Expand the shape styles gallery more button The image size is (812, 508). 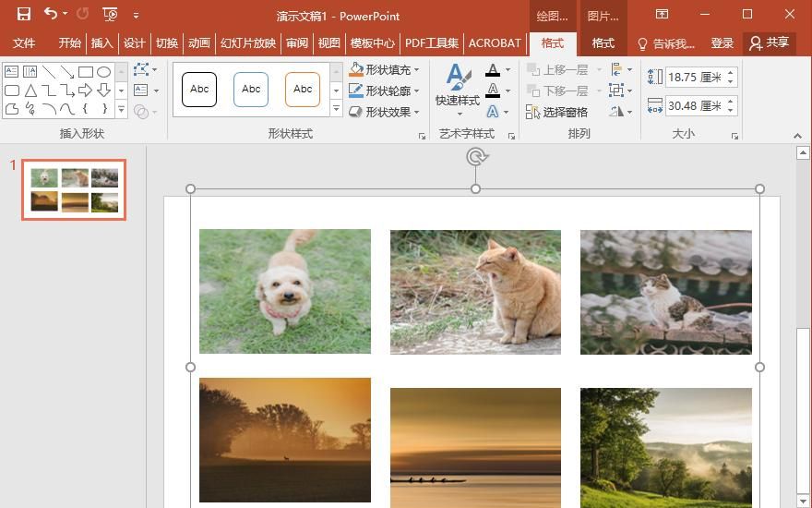coord(336,110)
